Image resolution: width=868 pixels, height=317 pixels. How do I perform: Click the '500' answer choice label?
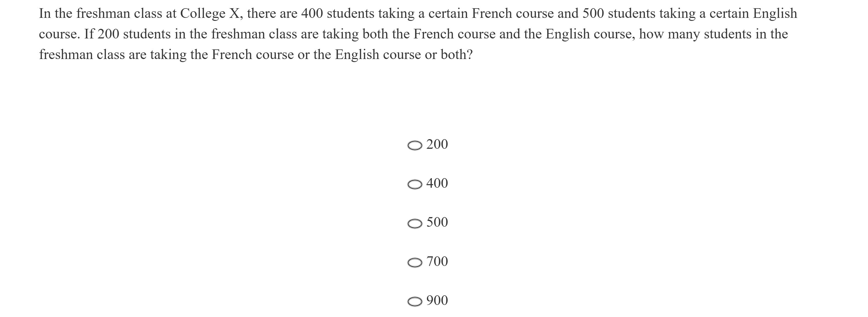pyautogui.click(x=437, y=222)
